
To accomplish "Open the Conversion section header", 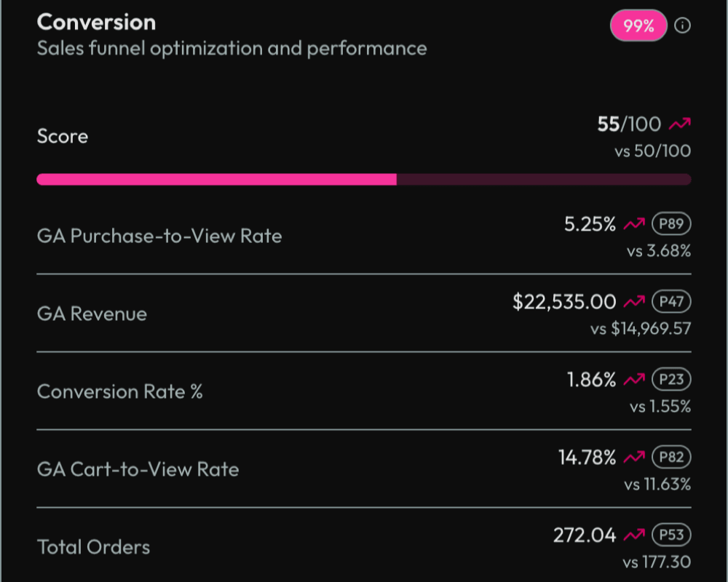I will (x=97, y=22).
